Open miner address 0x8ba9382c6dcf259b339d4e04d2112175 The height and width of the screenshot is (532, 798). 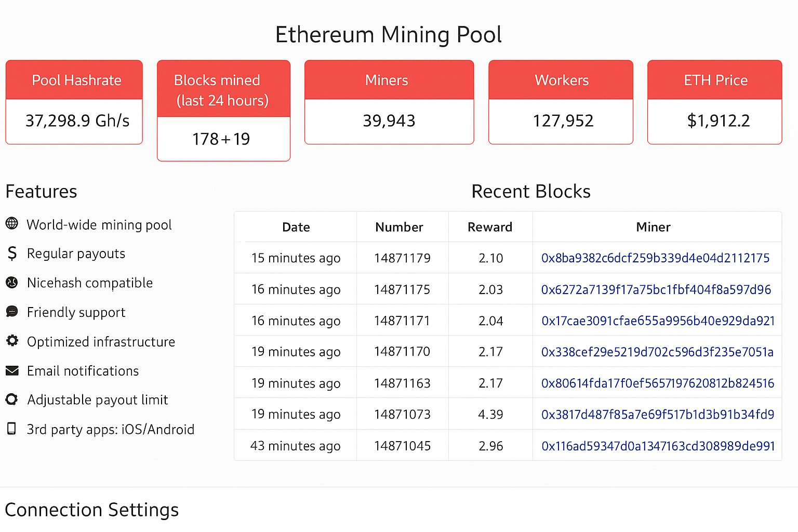[x=655, y=258]
